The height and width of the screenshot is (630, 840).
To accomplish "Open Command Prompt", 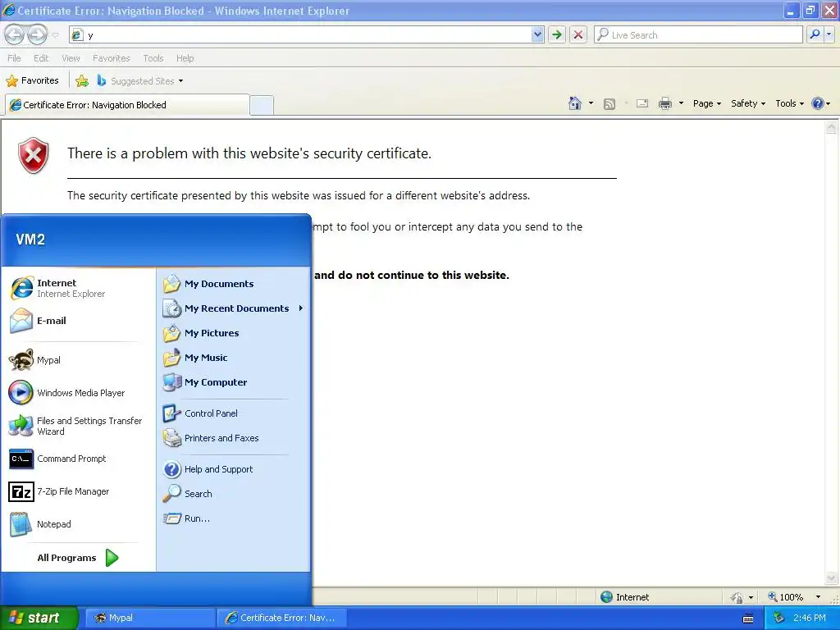I will pyautogui.click(x=78, y=459).
